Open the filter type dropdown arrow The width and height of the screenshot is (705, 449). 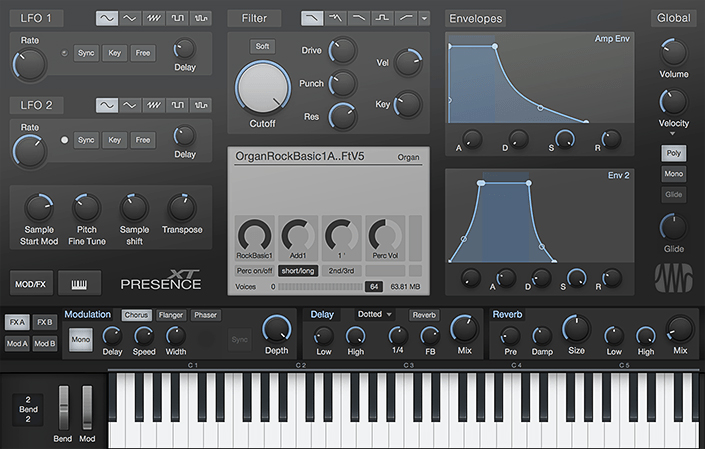point(424,18)
